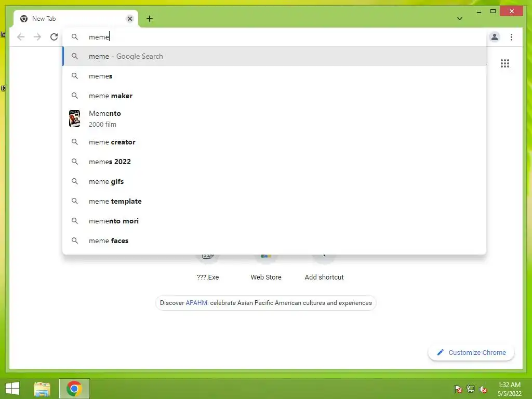The width and height of the screenshot is (532, 399).
Task: Pick the 'memento mori' suggestion
Action: (274, 221)
